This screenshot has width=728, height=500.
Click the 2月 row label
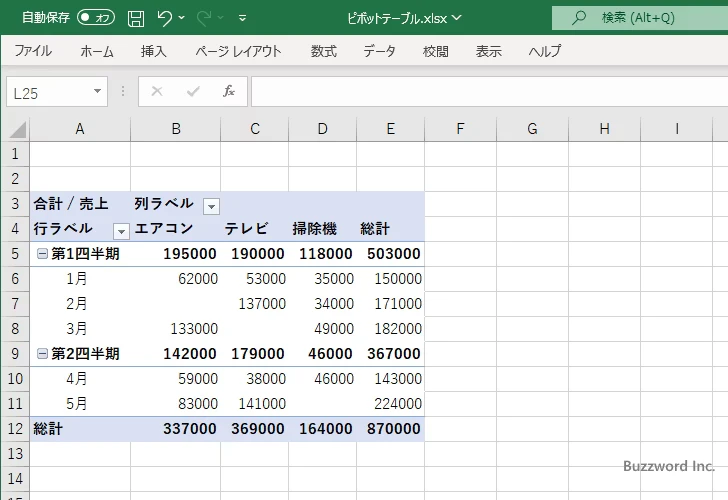point(77,304)
